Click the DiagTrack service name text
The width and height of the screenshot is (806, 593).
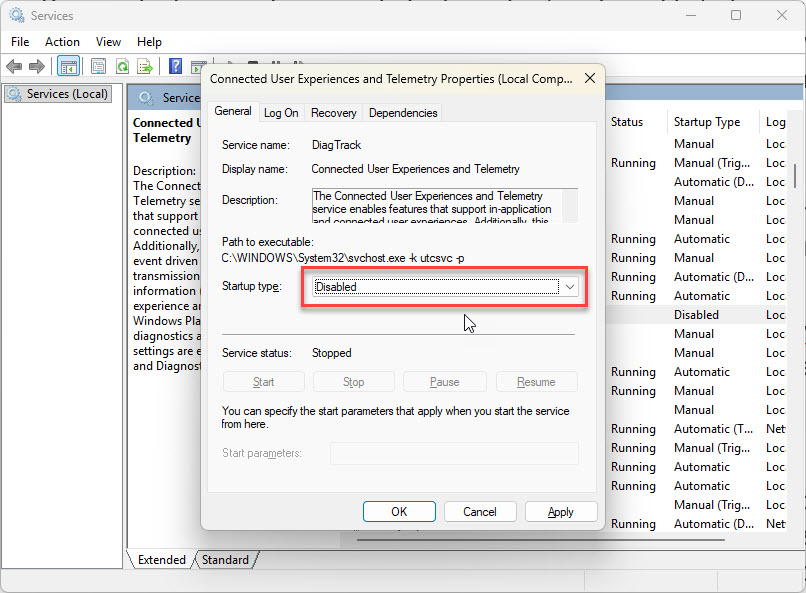point(336,145)
